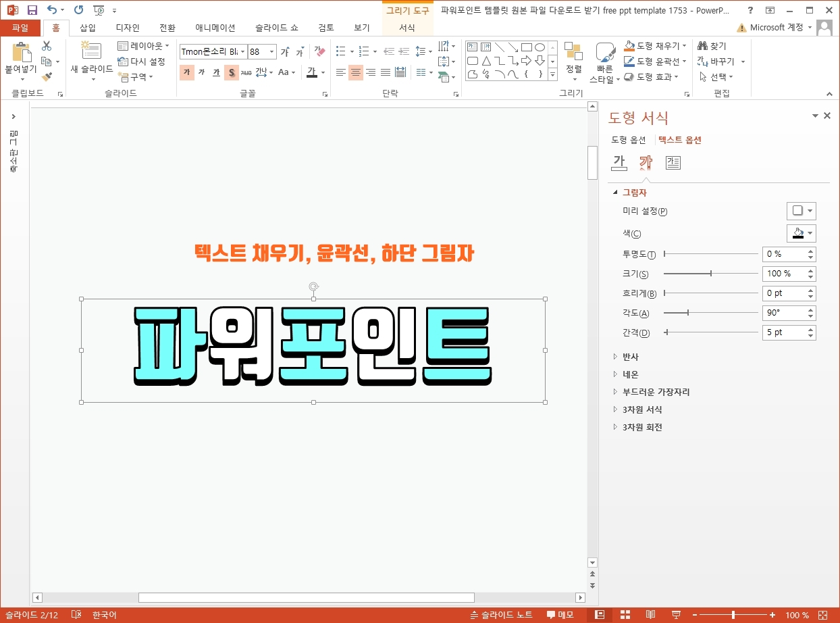Toggle Italic text formatting
The height and width of the screenshot is (623, 840).
point(201,72)
